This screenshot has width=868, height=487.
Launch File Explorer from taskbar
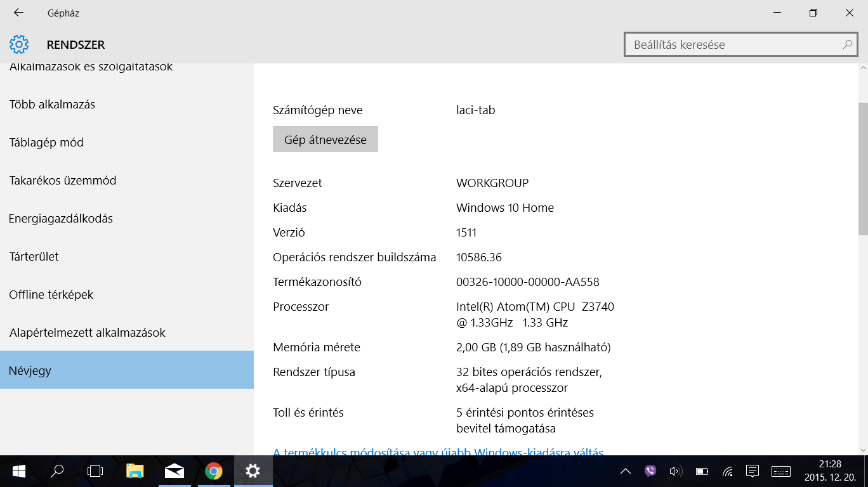point(135,471)
